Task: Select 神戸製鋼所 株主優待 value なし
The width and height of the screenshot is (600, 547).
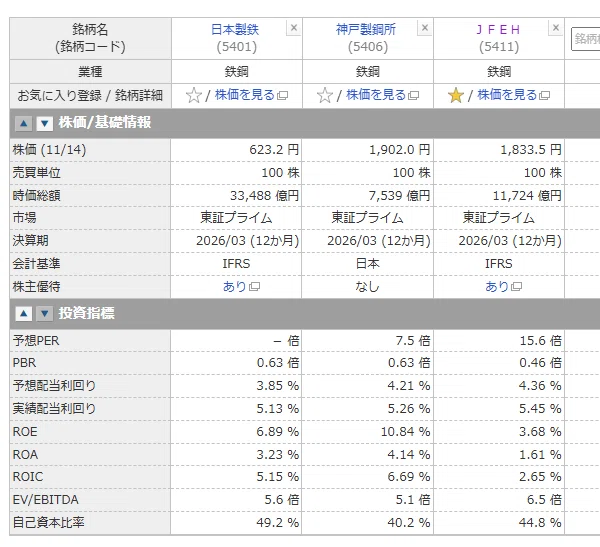Action: pyautogui.click(x=367, y=286)
